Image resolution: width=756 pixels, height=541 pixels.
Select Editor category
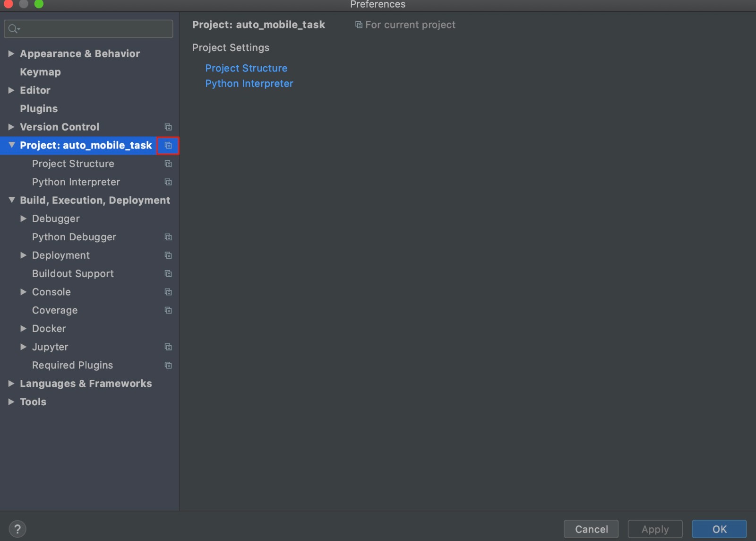[x=35, y=90]
